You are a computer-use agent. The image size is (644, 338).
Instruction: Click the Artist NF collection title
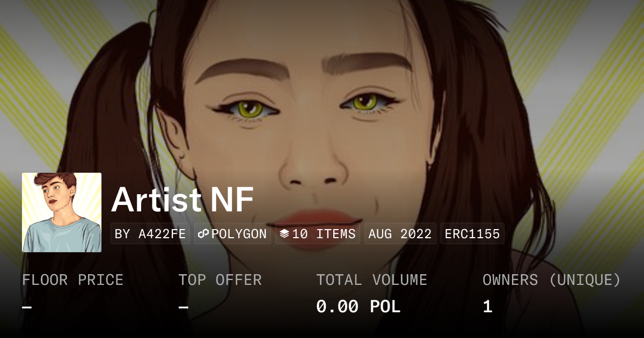(x=182, y=200)
